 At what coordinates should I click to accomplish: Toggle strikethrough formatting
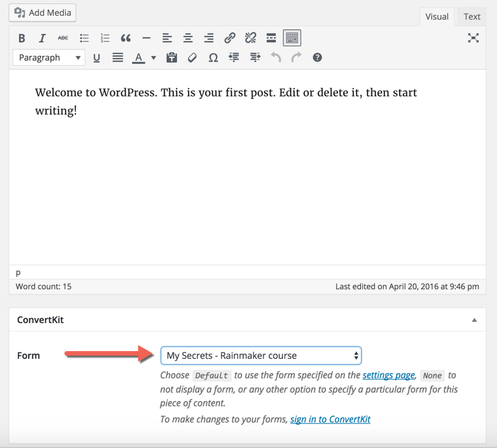[x=63, y=38]
